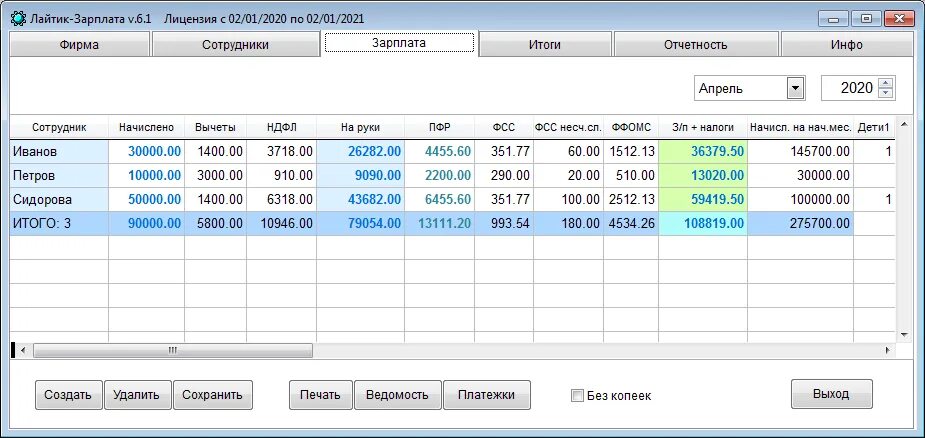Viewport: 925px width, 438px height.
Task: Click the Вычеты column header
Action: [x=215, y=127]
